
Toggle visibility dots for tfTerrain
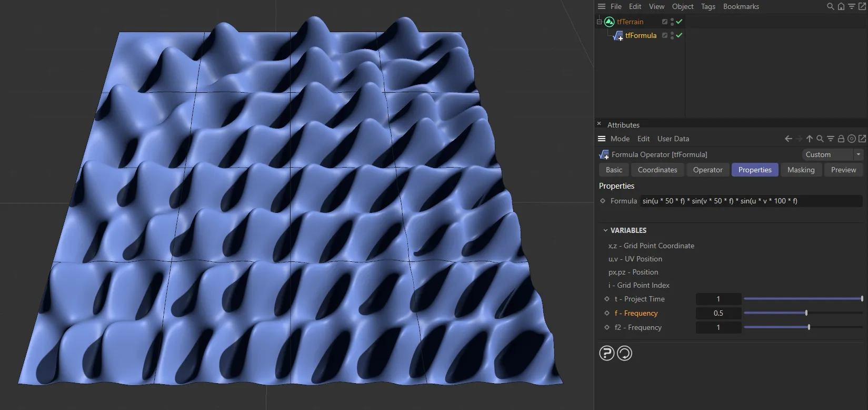pos(672,22)
